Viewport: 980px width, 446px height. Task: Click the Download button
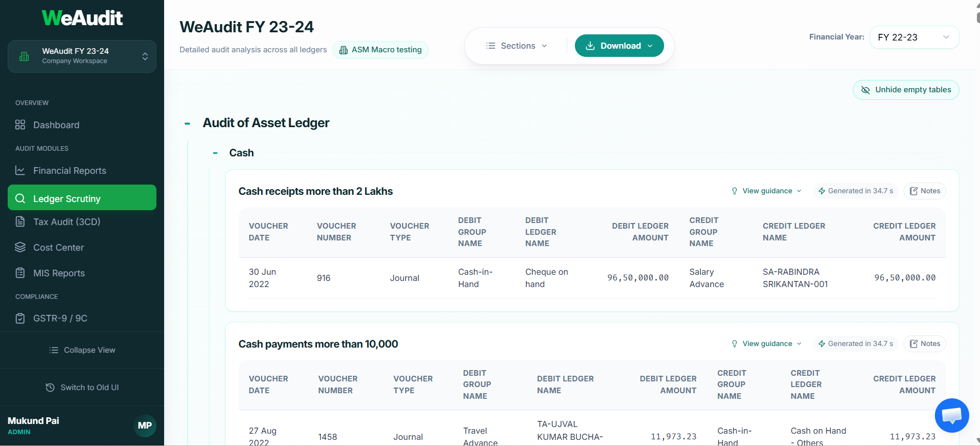point(619,46)
